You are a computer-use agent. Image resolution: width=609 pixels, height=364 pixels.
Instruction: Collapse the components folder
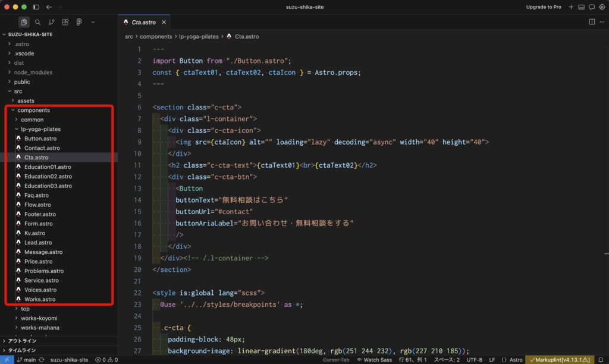33,110
